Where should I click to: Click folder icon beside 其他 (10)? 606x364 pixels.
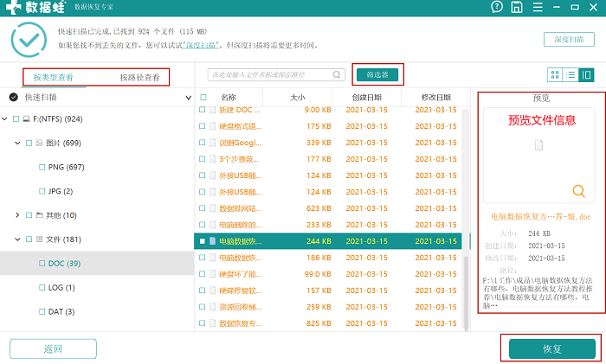tap(39, 215)
